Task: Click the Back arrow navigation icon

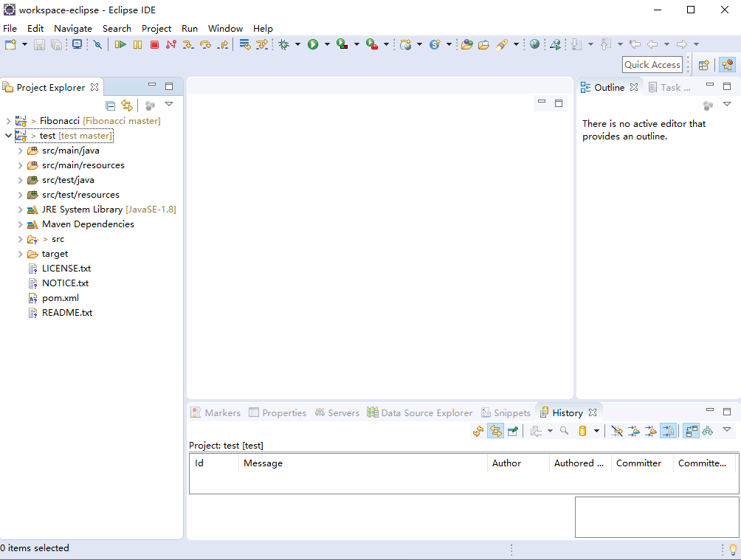Action: pos(652,44)
